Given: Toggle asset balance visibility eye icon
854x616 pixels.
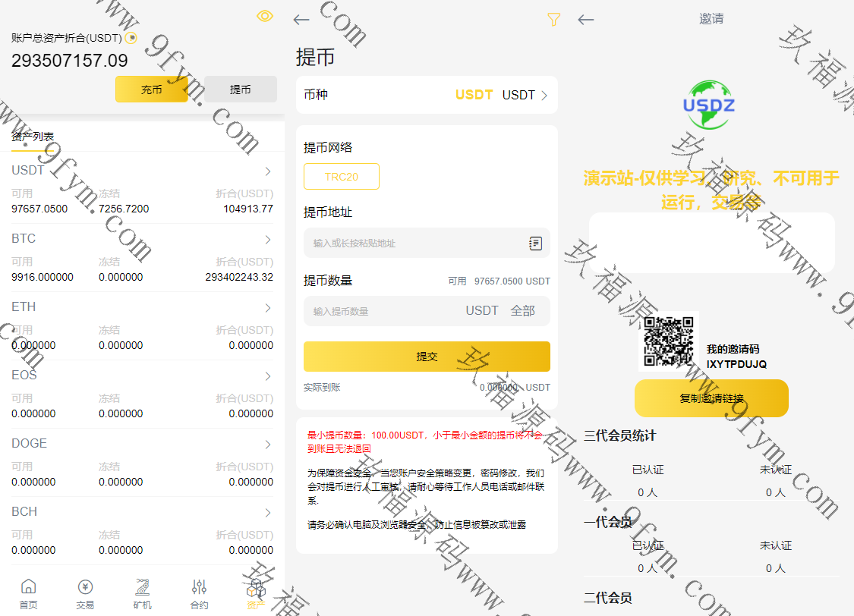Looking at the screenshot, I should coord(264,16).
